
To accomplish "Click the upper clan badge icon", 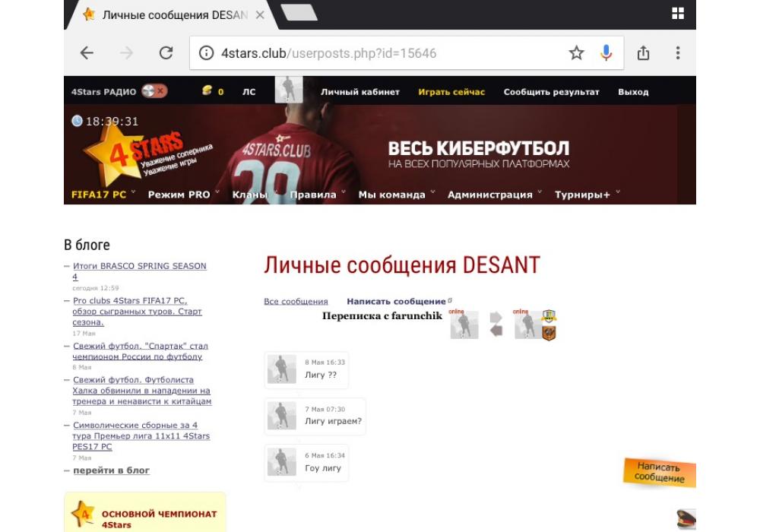I will pyautogui.click(x=549, y=316).
